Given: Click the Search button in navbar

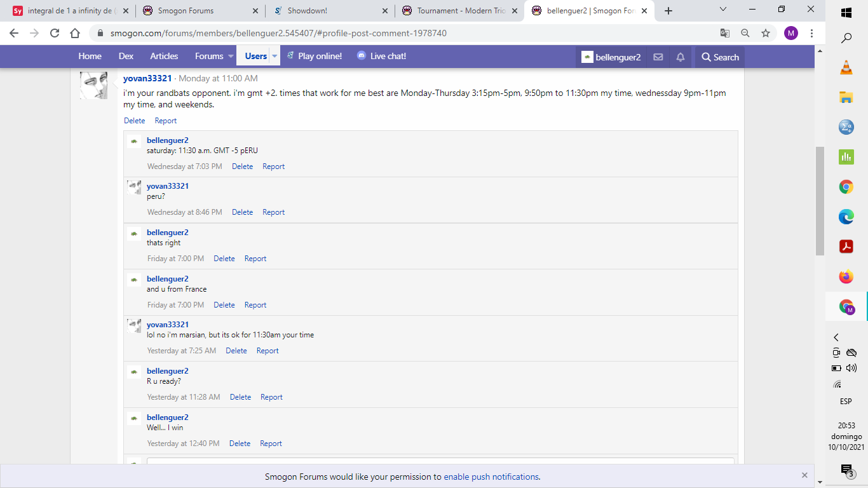Looking at the screenshot, I should pos(720,57).
